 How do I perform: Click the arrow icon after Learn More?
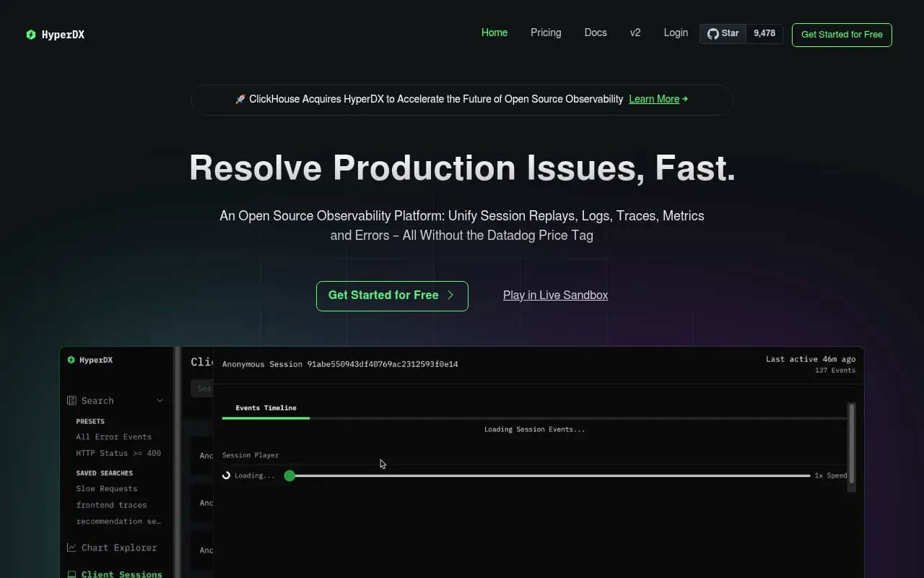click(x=685, y=99)
